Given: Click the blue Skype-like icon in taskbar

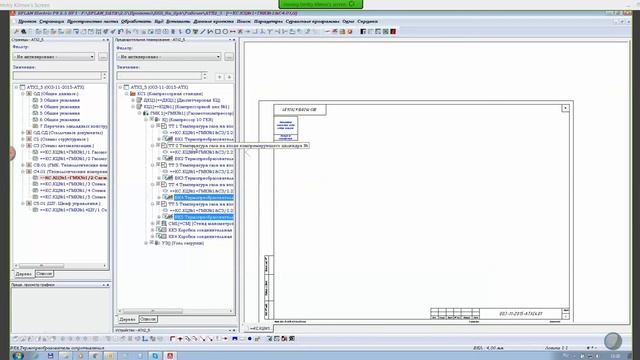Looking at the screenshot, I should pos(155,356).
